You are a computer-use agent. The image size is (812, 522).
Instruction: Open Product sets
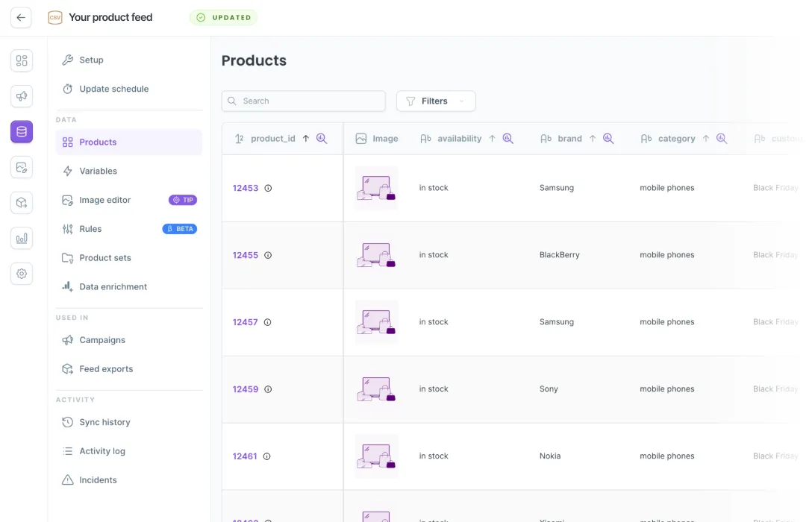click(x=129, y=257)
